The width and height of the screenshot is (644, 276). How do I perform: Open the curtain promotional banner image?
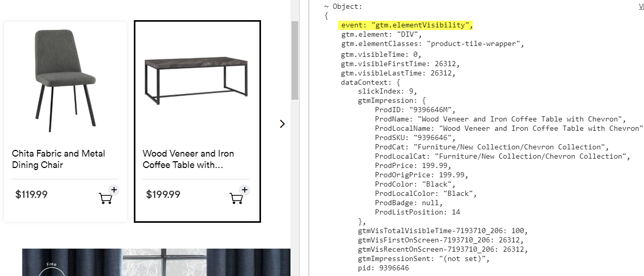click(x=156, y=262)
